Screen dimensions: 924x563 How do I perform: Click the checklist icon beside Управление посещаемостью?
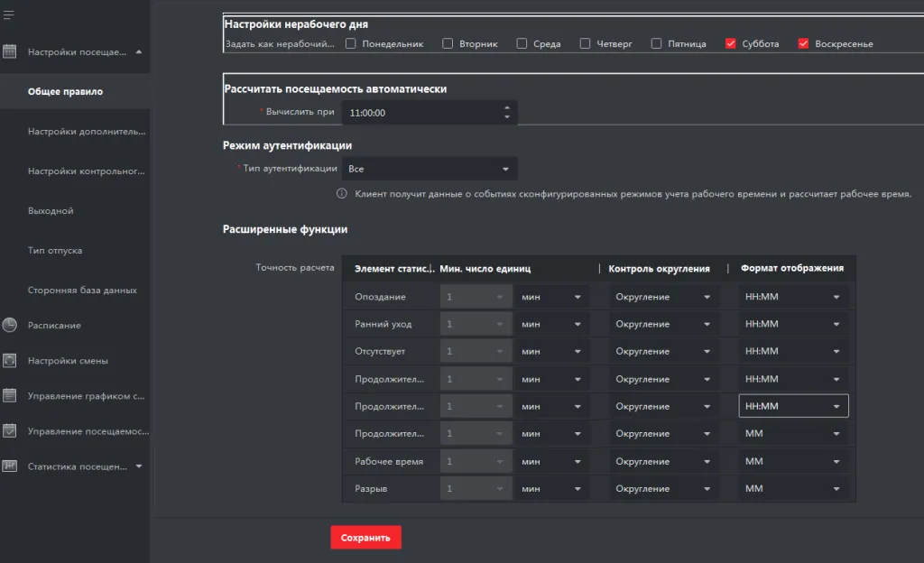[x=10, y=431]
